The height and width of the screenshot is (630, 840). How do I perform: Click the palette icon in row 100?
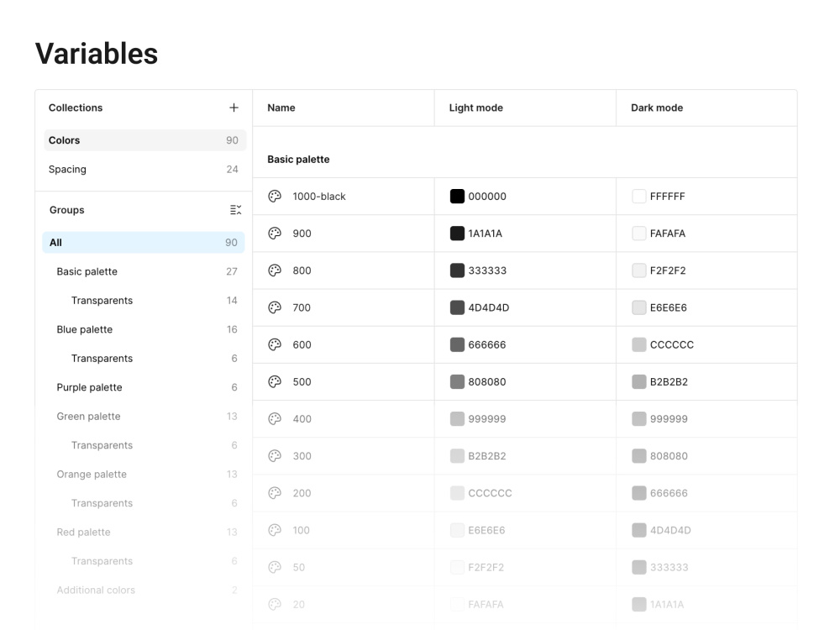coord(275,530)
